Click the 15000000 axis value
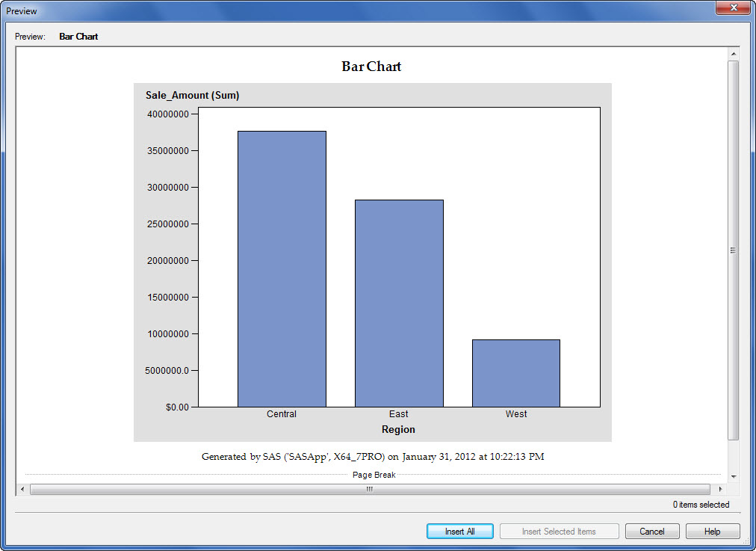Image resolution: width=756 pixels, height=551 pixels. click(x=168, y=298)
